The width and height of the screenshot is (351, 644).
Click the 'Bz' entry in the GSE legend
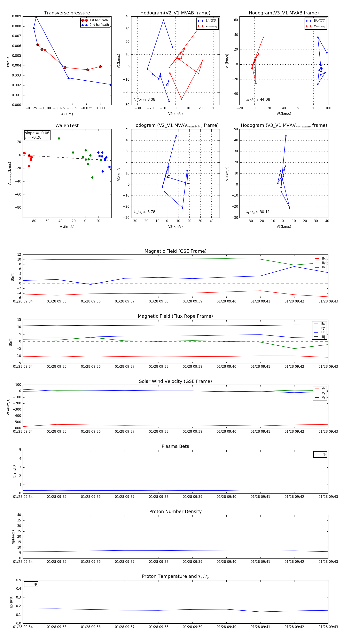pyautogui.click(x=320, y=267)
